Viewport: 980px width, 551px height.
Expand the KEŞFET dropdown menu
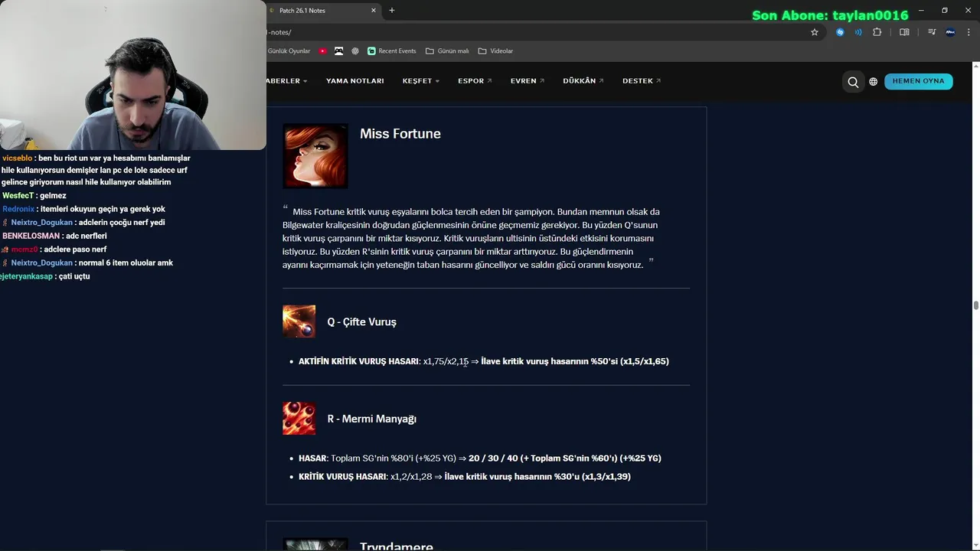(421, 81)
